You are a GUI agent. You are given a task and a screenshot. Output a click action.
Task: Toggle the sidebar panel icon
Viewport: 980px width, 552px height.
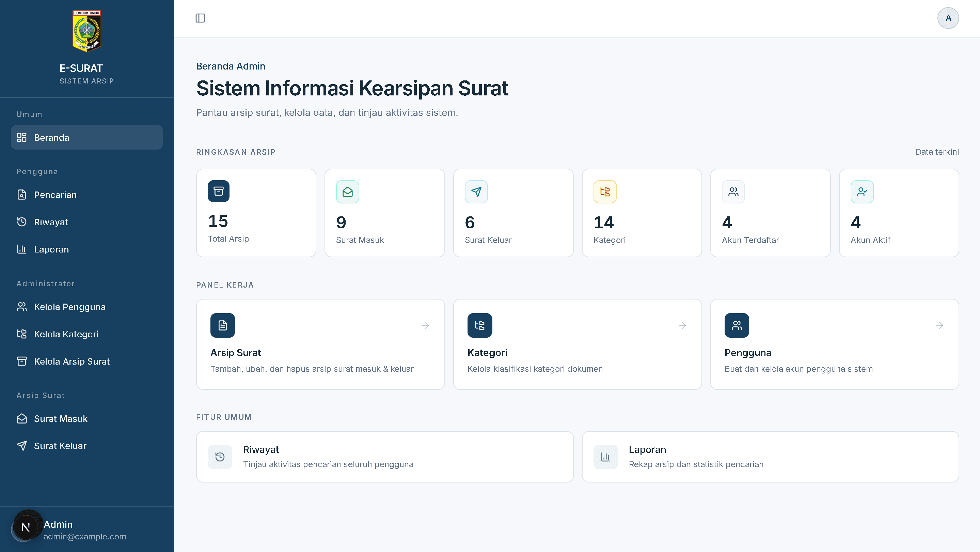(x=200, y=18)
